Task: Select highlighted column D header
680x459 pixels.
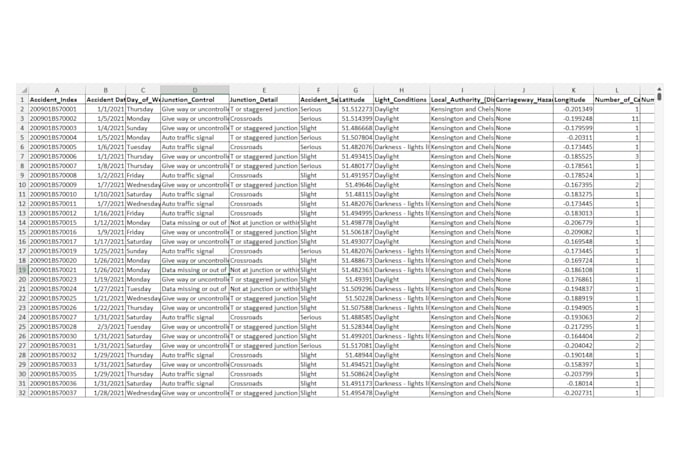Action: (195, 90)
